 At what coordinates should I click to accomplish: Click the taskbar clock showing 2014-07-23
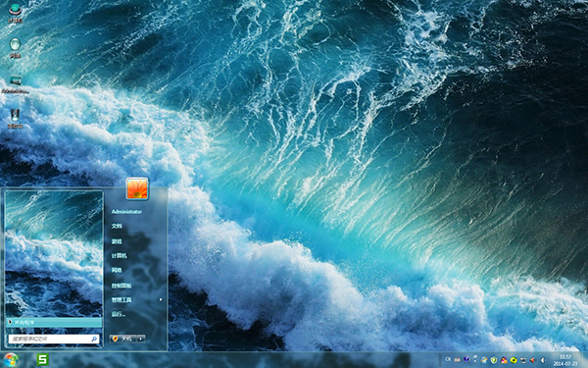click(x=565, y=360)
